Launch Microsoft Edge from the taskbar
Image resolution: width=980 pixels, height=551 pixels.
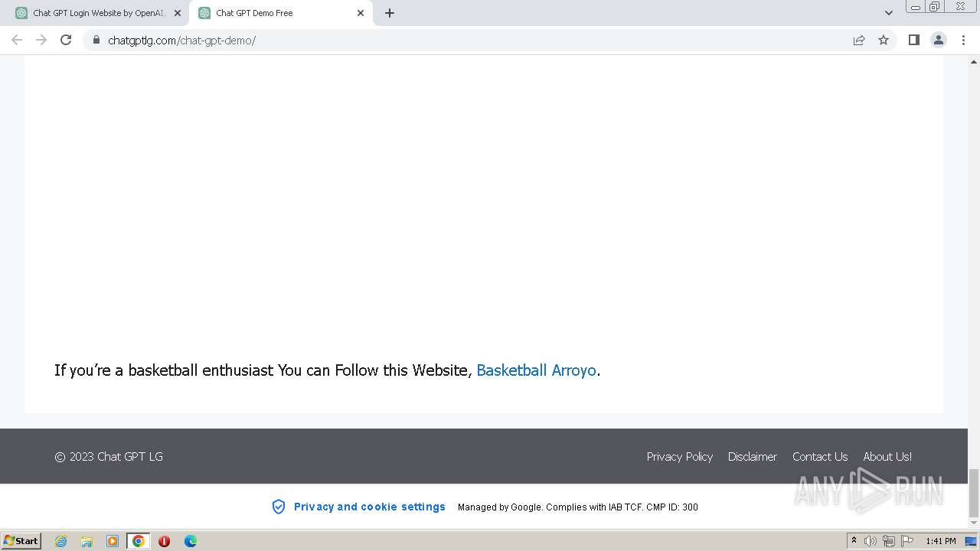pos(190,541)
